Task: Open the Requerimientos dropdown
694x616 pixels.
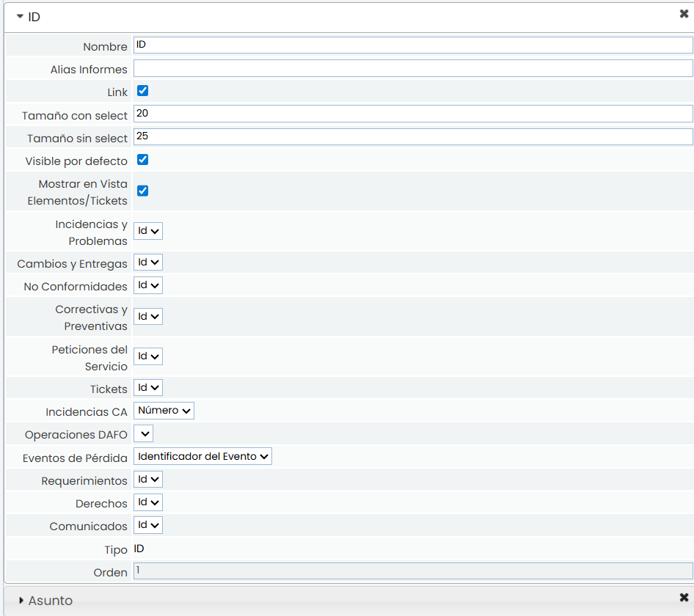Action: pos(148,480)
